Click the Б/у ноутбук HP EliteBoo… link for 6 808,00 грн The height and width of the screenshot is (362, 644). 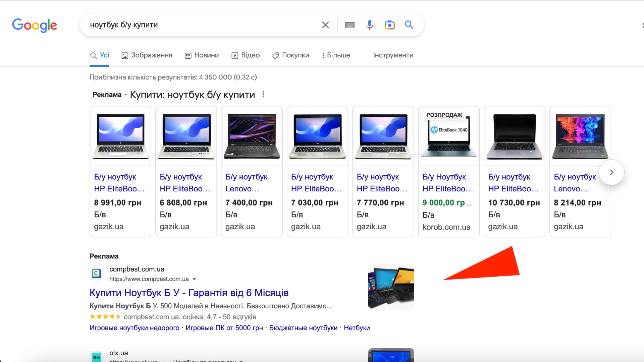click(185, 183)
